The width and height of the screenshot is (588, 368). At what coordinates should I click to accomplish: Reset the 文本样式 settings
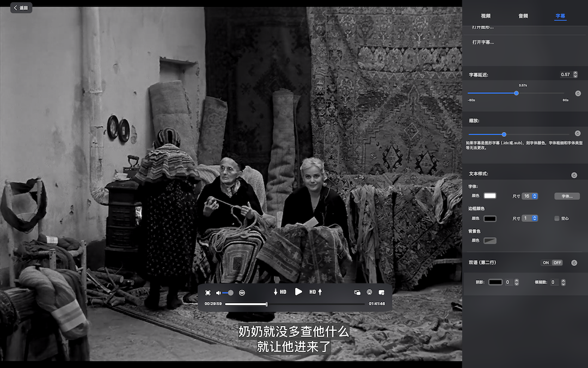click(574, 175)
